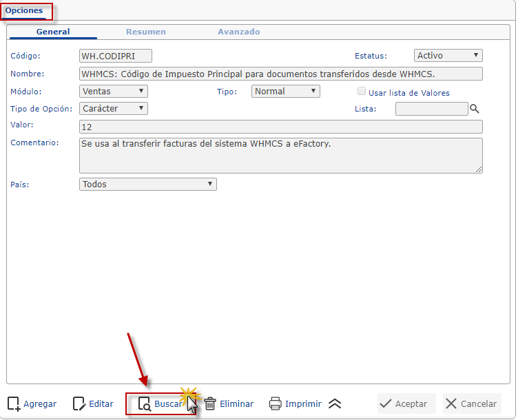Click the Lista magnifier search icon
Viewport: 518px width, 420px height.
click(x=475, y=109)
